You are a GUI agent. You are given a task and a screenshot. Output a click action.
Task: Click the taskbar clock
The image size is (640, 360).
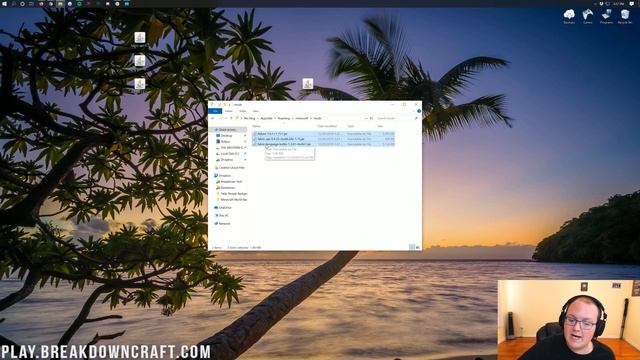point(618,4)
